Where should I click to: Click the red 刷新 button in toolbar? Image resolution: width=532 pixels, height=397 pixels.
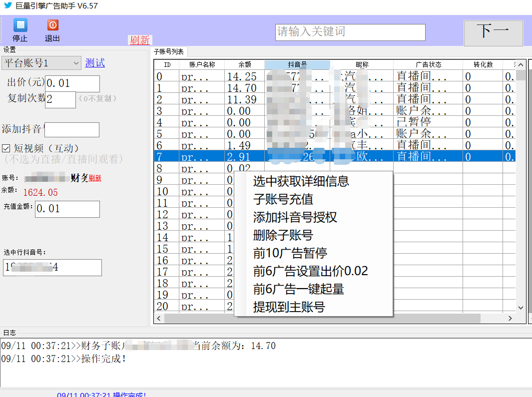(x=139, y=40)
